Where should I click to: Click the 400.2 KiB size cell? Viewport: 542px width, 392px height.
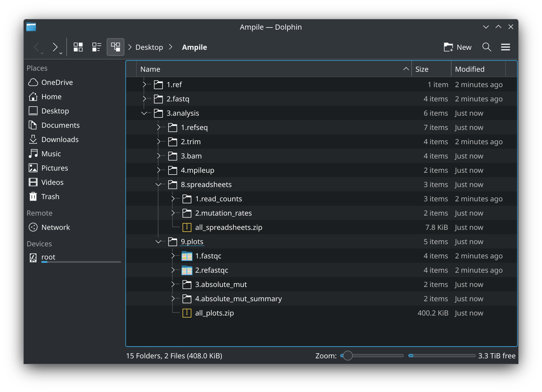point(433,313)
